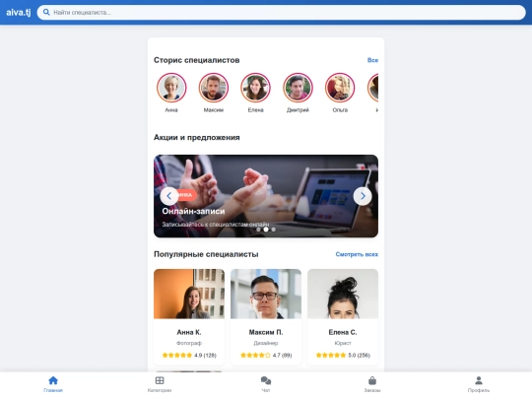Click the aiva.tj logo
This screenshot has width=532, height=399.
pyautogui.click(x=19, y=13)
